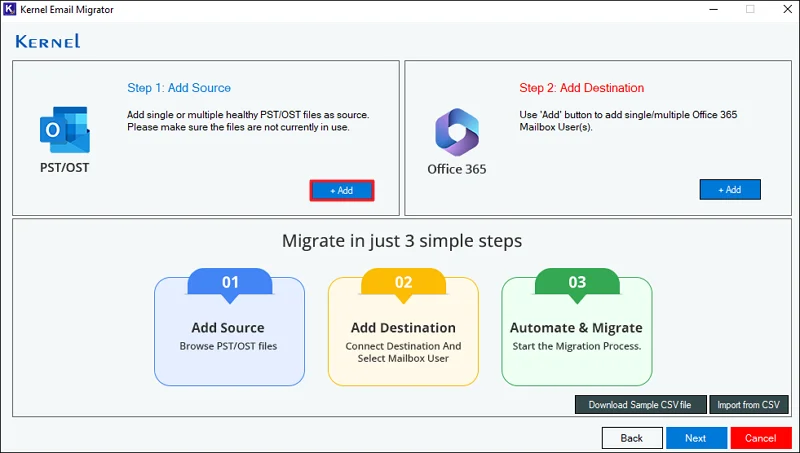The height and width of the screenshot is (453, 800).
Task: Minimize the Kernel Email Migrator window
Action: point(714,9)
